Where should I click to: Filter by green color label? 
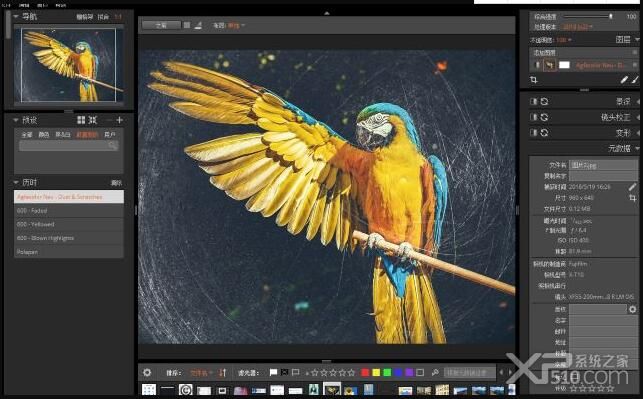[387, 372]
